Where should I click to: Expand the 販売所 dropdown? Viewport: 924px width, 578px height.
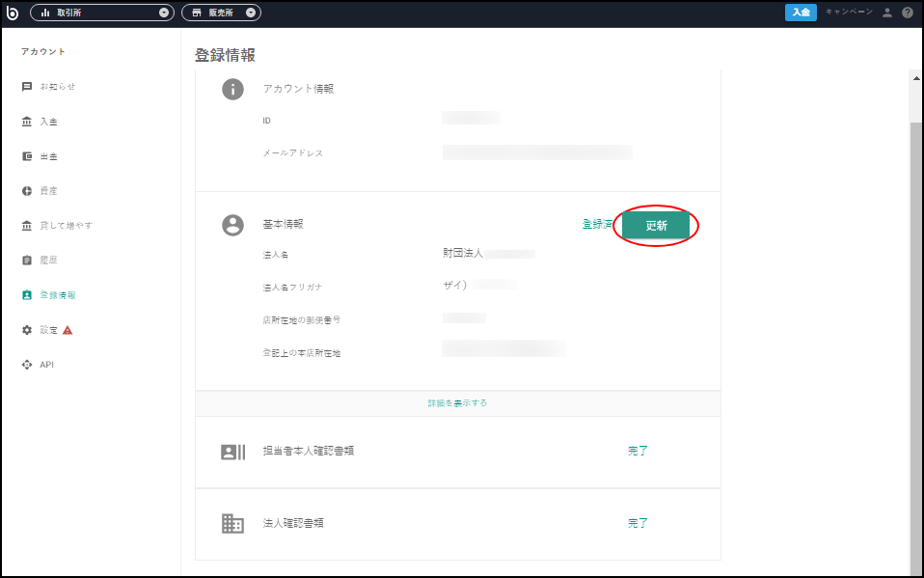[221, 13]
